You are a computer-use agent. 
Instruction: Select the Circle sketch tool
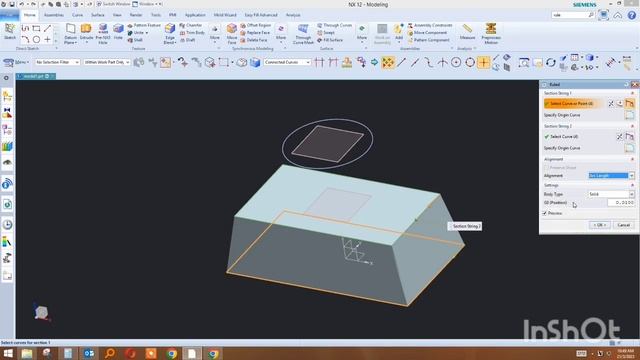pyautogui.click(x=36, y=40)
